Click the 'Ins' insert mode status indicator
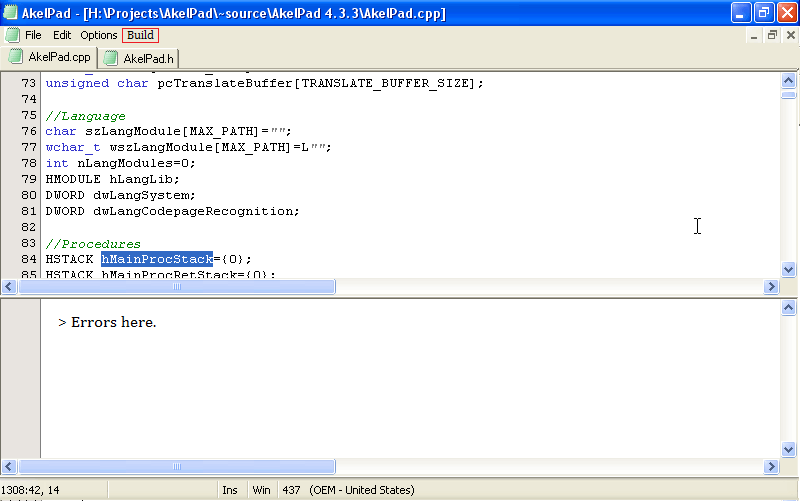The width and height of the screenshot is (800, 501). [x=230, y=490]
